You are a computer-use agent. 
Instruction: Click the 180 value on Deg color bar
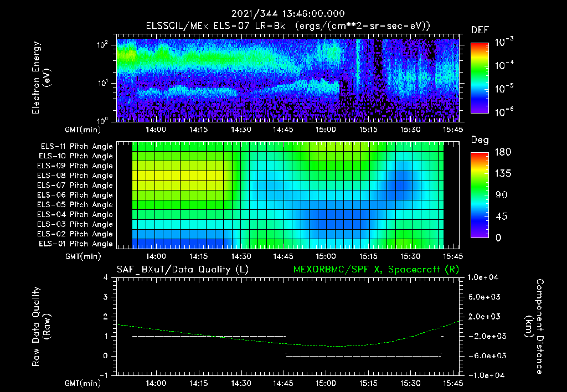(503, 152)
